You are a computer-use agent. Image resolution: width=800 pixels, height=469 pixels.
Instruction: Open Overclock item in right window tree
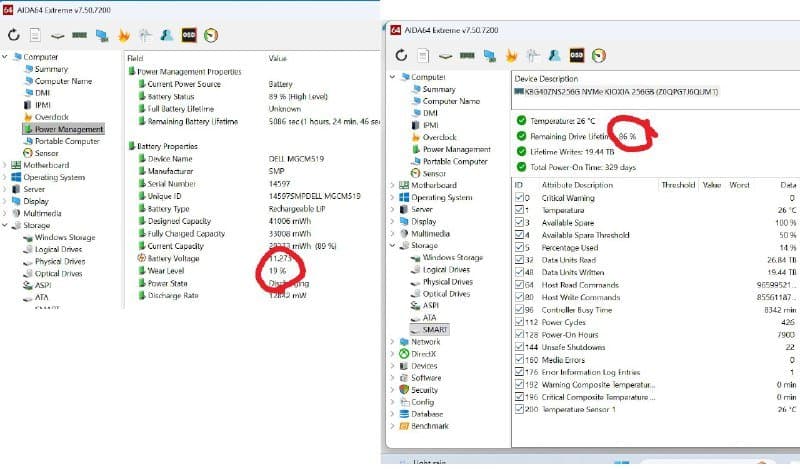(x=434, y=137)
